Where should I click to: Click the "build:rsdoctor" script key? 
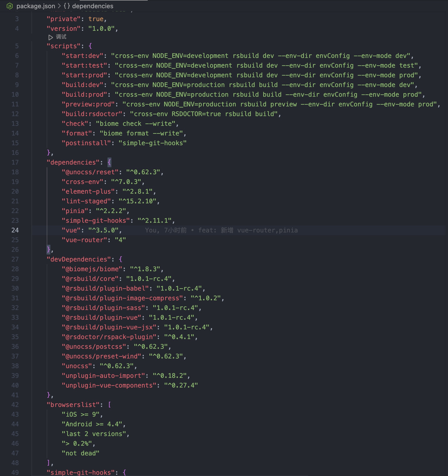click(x=92, y=114)
